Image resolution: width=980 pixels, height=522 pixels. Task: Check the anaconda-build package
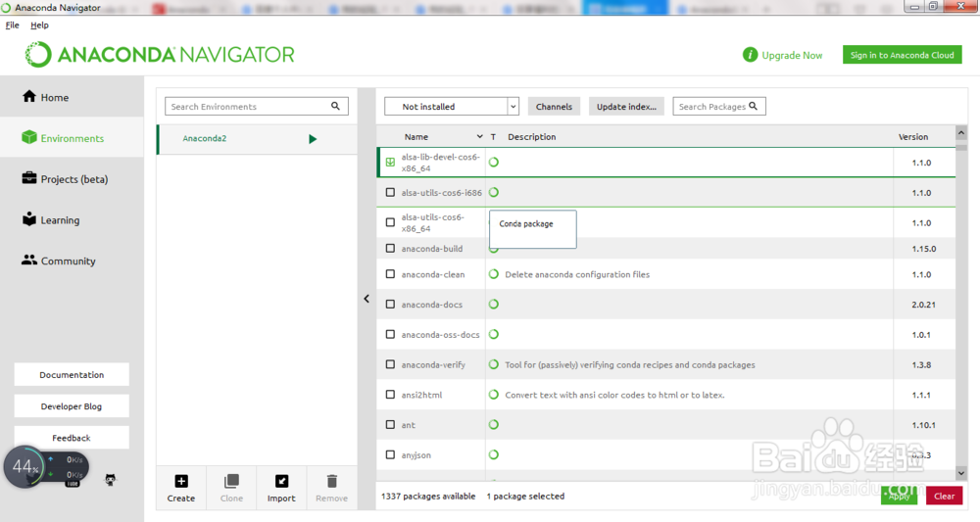tap(391, 249)
